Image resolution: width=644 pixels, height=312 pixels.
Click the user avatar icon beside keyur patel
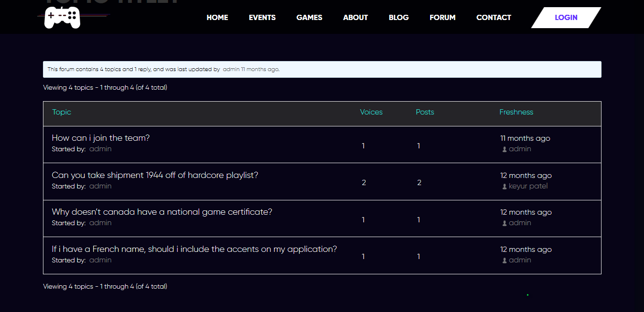[x=504, y=187]
